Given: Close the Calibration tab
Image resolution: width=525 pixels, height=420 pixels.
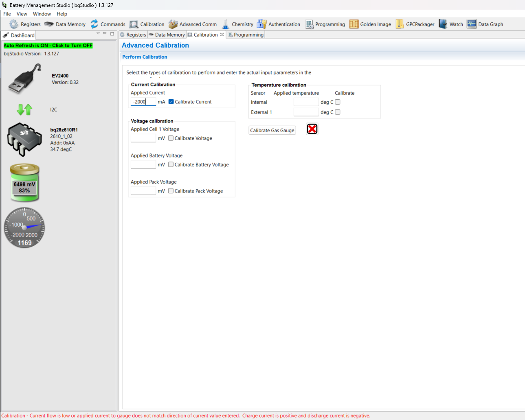Looking at the screenshot, I should 222,35.
